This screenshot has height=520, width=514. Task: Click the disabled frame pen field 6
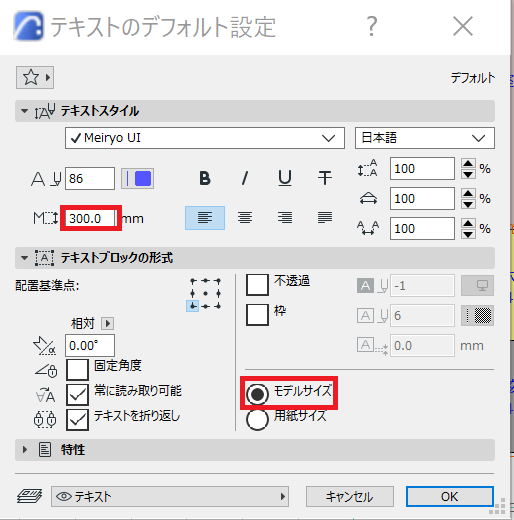click(422, 316)
